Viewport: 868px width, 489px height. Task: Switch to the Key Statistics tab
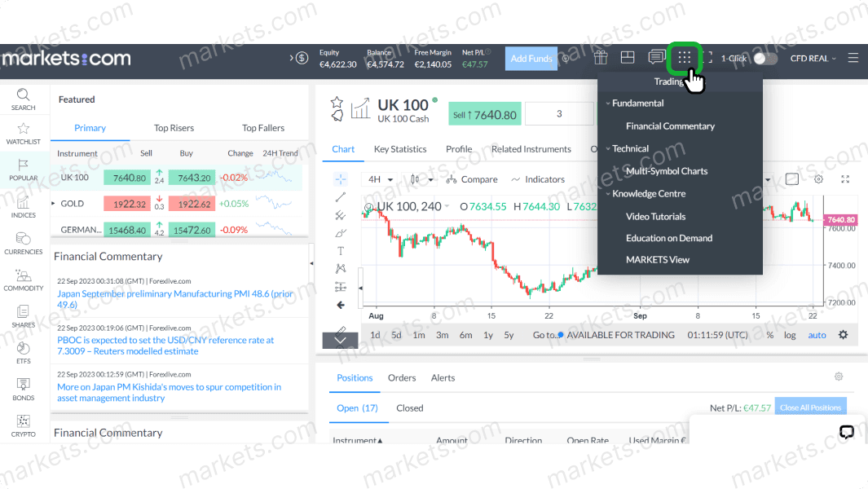tap(399, 149)
